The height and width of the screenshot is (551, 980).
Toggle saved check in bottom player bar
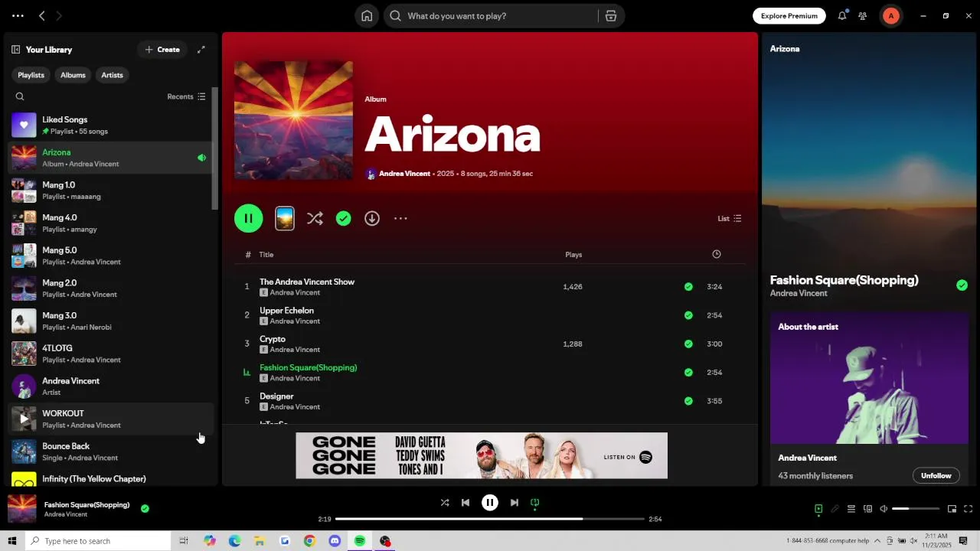tap(145, 508)
